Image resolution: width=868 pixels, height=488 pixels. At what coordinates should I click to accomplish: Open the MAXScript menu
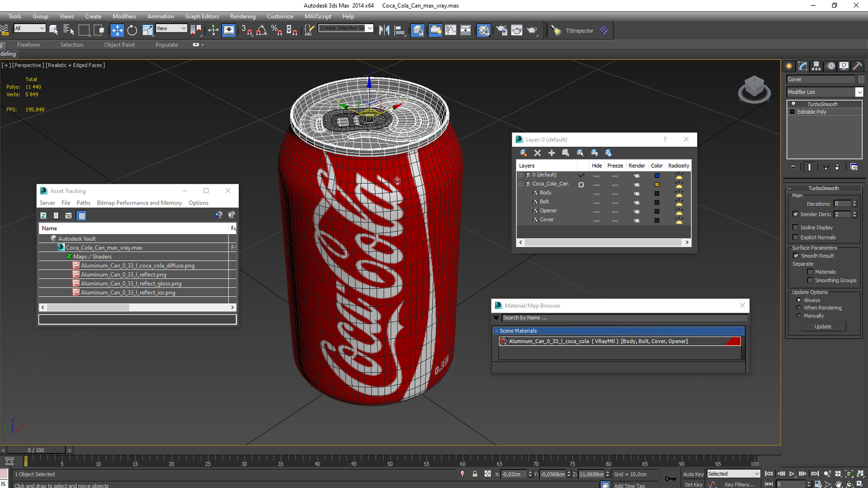[318, 16]
